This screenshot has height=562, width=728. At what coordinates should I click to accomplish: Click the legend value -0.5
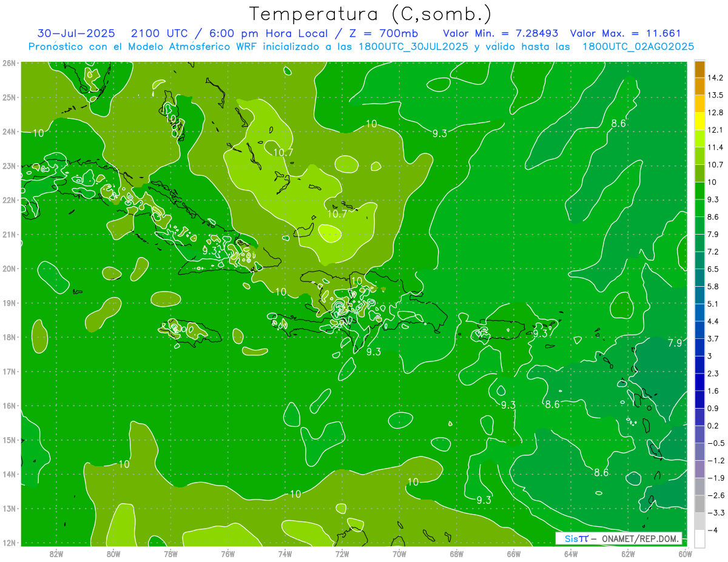(716, 443)
